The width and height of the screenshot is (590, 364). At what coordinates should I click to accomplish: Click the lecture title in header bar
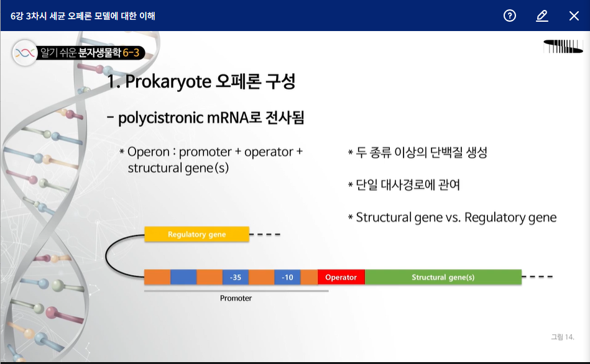pyautogui.click(x=83, y=16)
